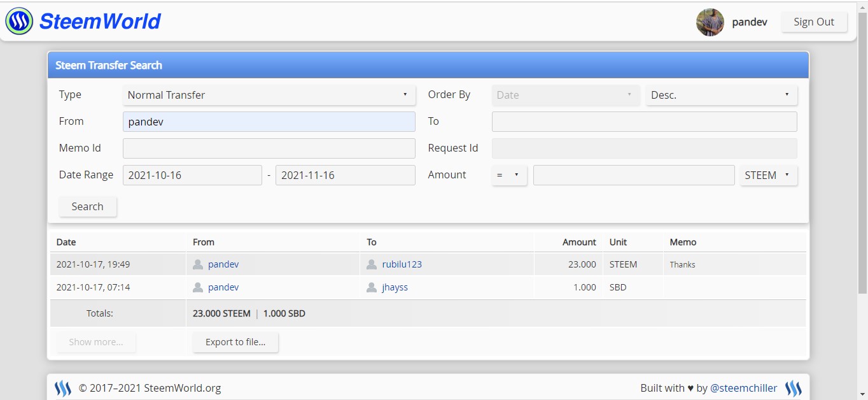
Task: Click the Show more... button
Action: (96, 342)
